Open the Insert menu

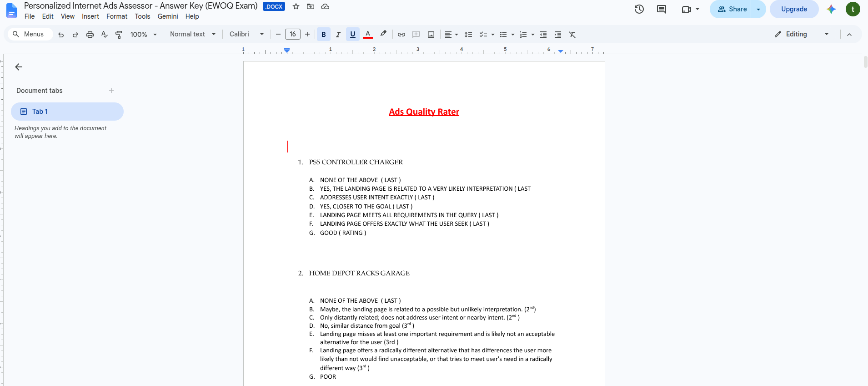[90, 16]
